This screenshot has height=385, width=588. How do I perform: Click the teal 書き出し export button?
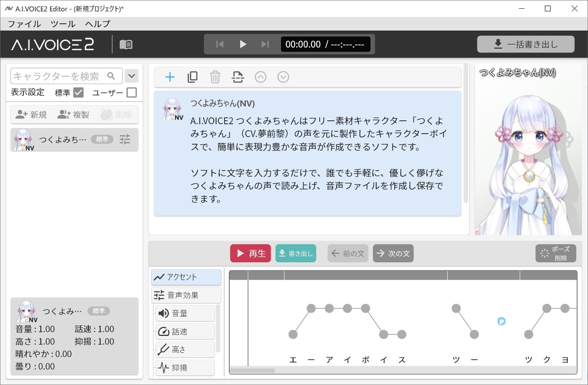[x=296, y=253]
